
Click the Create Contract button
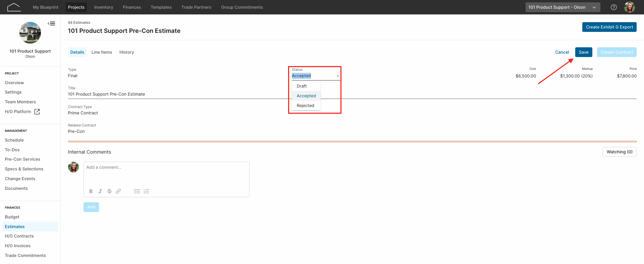click(x=617, y=52)
